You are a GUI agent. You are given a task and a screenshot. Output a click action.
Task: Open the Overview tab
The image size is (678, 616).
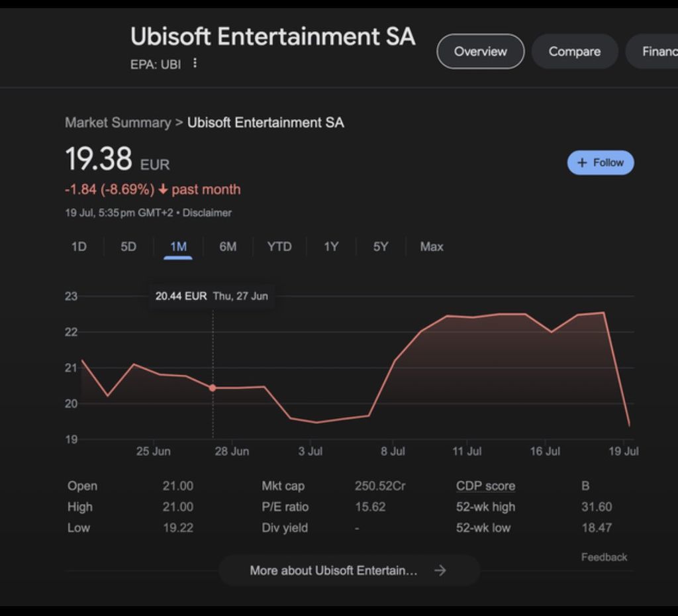(x=481, y=52)
